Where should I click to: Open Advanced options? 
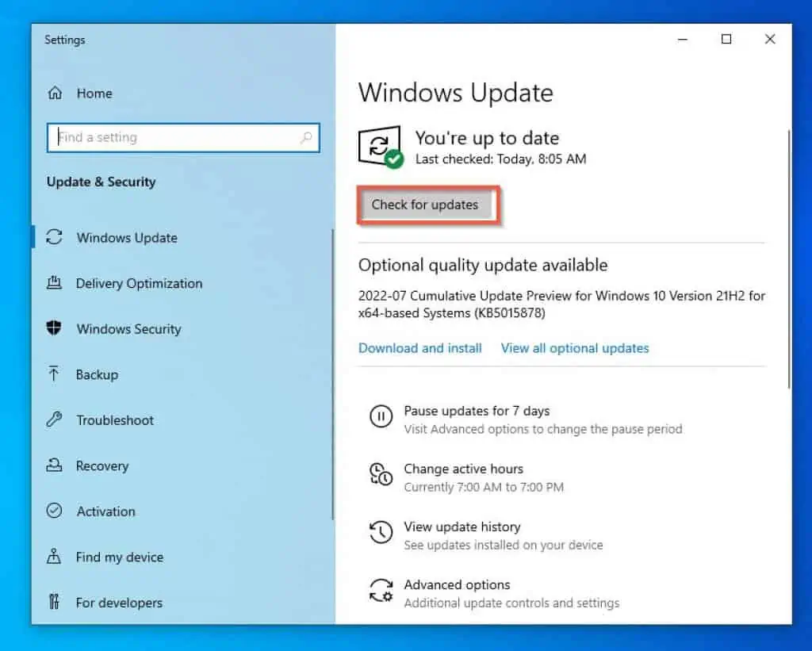pos(457,584)
